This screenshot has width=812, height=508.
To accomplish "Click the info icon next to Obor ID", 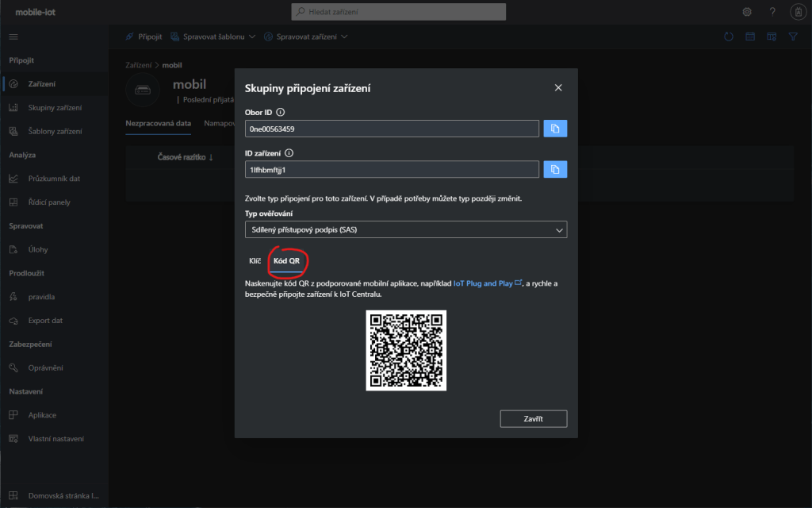I will [x=281, y=113].
